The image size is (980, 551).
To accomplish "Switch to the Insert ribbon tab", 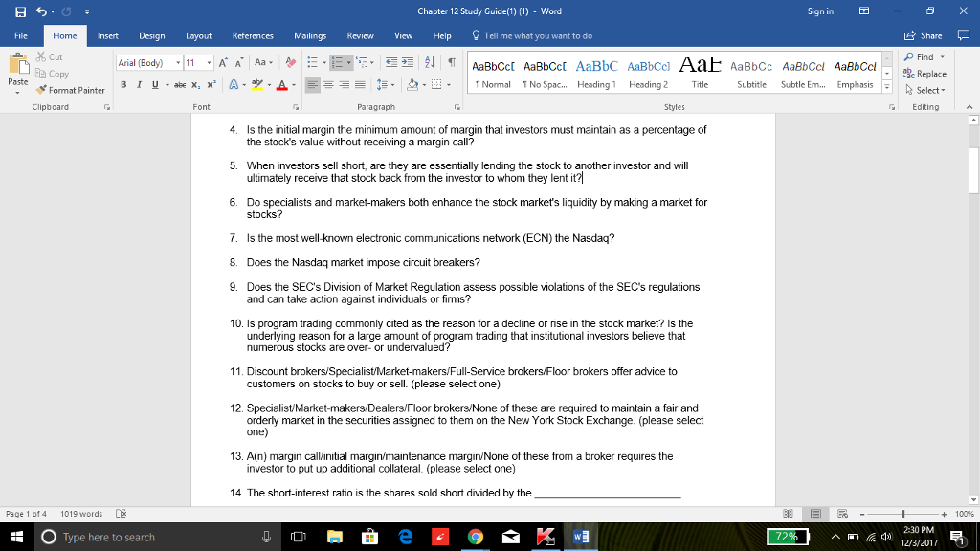I will point(106,35).
